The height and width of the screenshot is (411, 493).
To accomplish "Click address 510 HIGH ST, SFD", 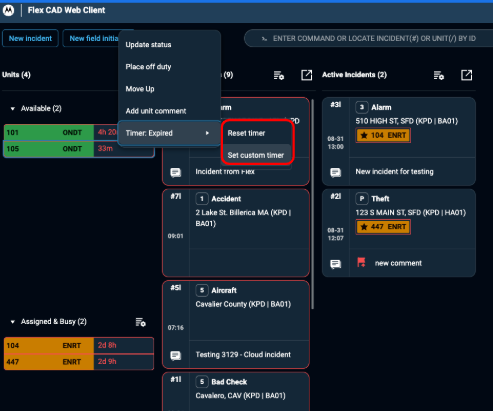I will [x=407, y=121].
